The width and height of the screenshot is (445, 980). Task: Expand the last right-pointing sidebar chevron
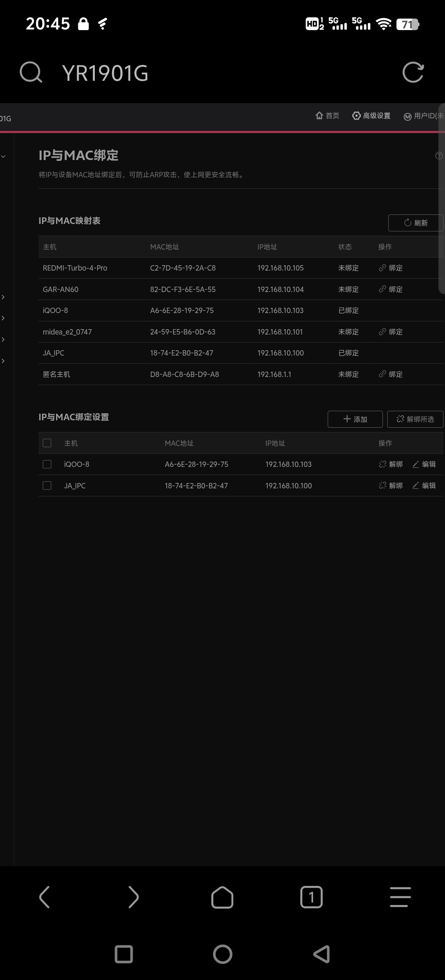[x=3, y=361]
